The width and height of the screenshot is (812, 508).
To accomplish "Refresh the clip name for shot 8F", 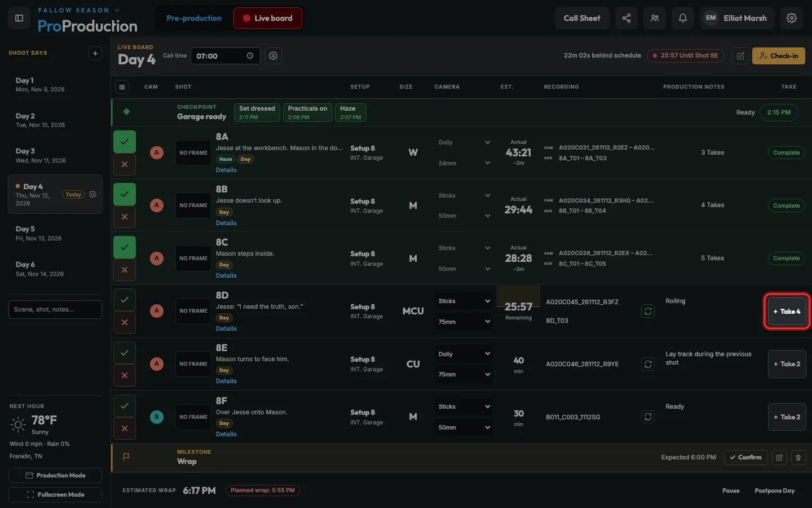I will point(648,417).
